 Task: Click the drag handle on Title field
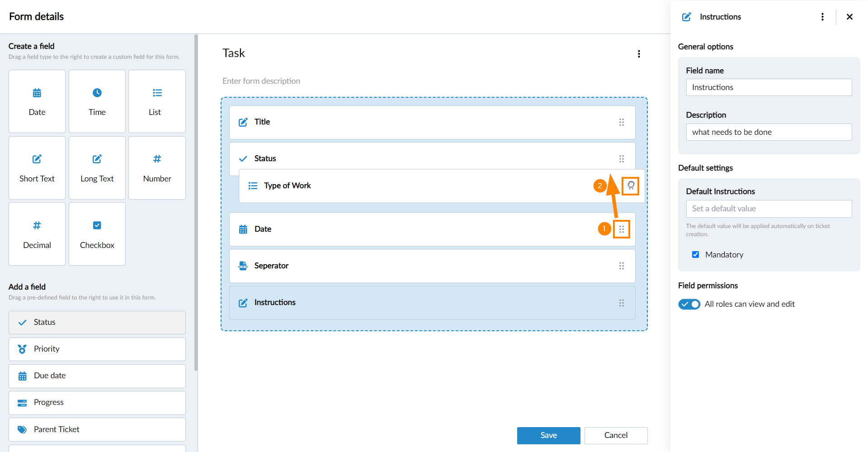(621, 122)
